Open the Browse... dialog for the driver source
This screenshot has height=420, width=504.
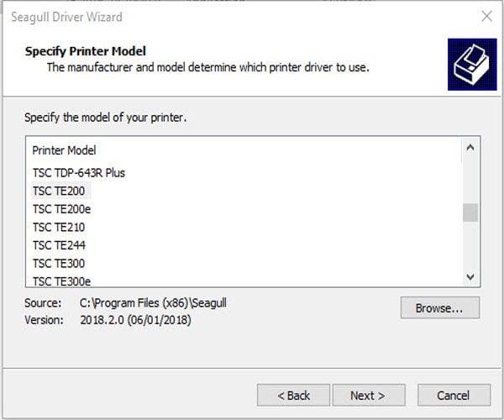(x=439, y=308)
